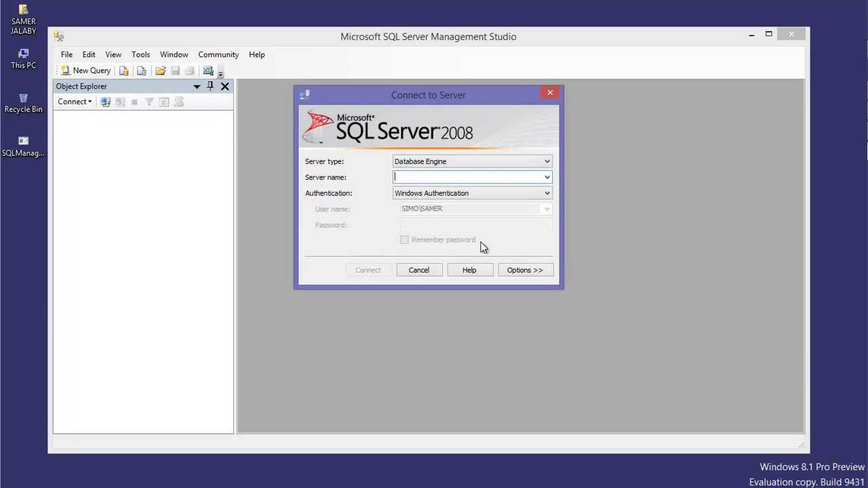The width and height of the screenshot is (868, 488).
Task: Click the New Query toolbar button
Action: [85, 70]
